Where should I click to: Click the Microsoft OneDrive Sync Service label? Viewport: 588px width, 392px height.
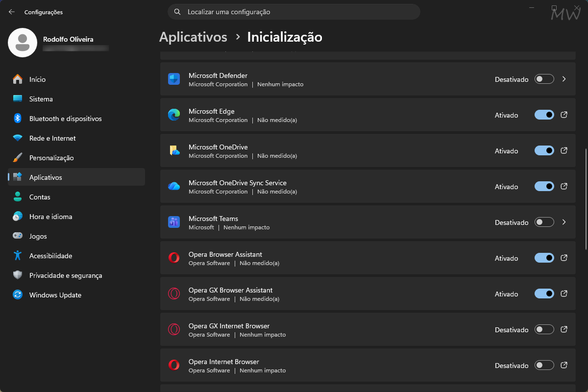click(238, 183)
